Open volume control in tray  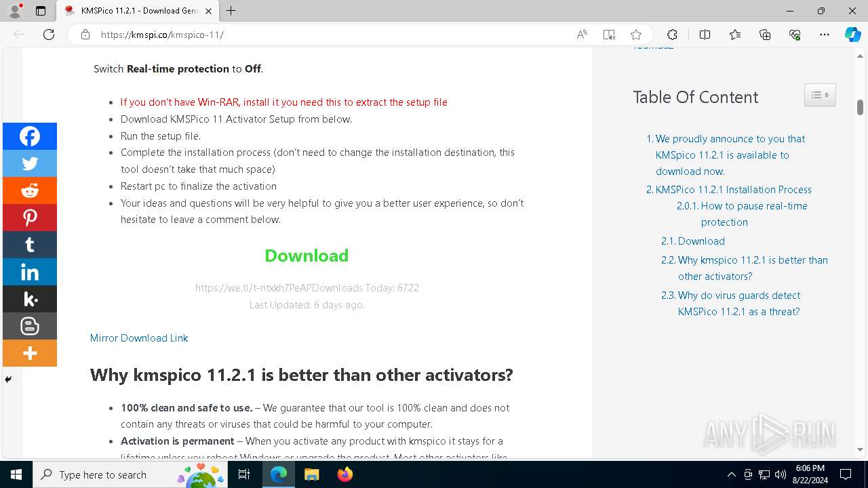pyautogui.click(x=781, y=474)
